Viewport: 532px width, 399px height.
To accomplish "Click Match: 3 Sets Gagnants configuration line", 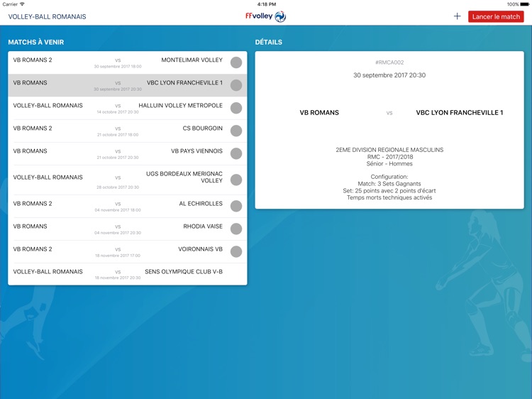I will coord(389,184).
